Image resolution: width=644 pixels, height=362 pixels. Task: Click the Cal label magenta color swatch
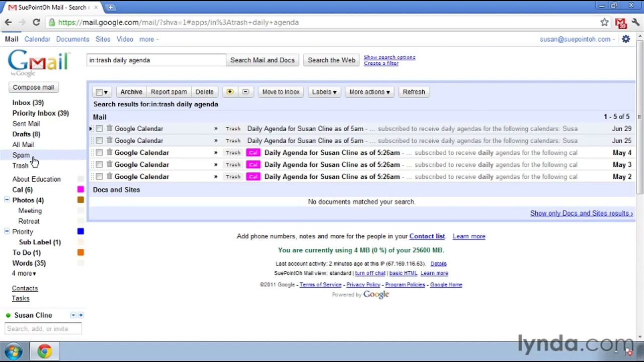coord(80,190)
